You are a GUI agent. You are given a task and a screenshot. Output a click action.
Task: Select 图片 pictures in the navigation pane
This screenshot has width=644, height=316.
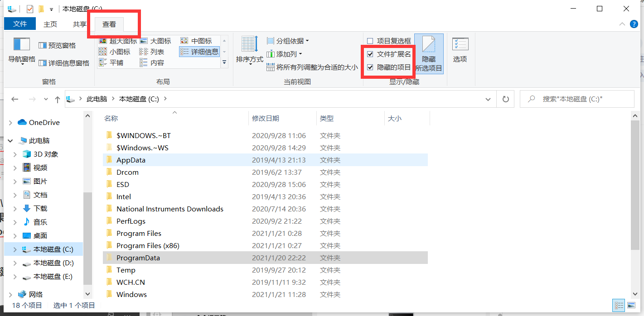[40, 181]
